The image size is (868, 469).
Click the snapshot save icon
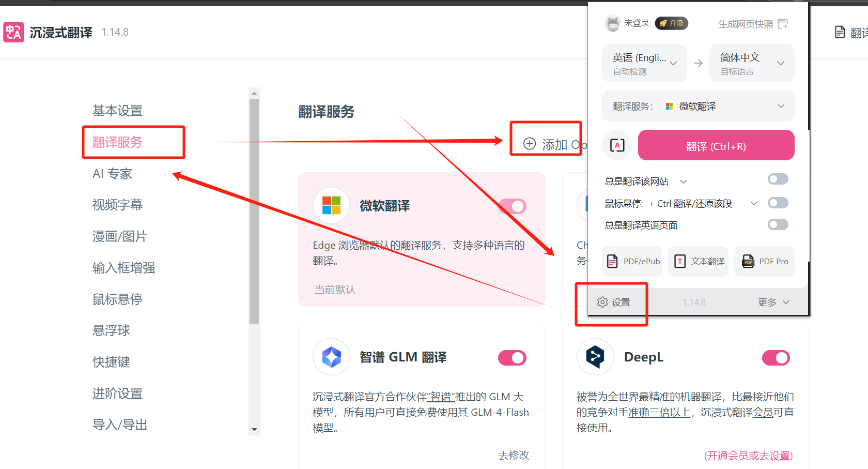[x=783, y=24]
